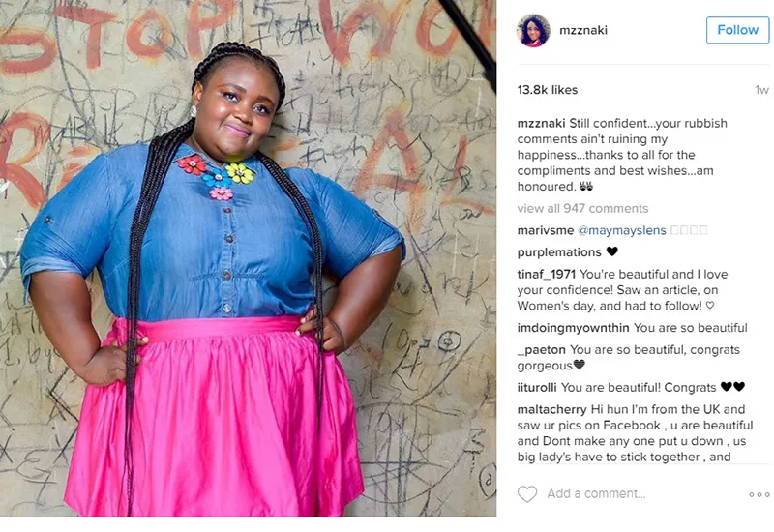The height and width of the screenshot is (532, 774).
Task: Open the three-dot more options menu
Action: click(x=759, y=494)
